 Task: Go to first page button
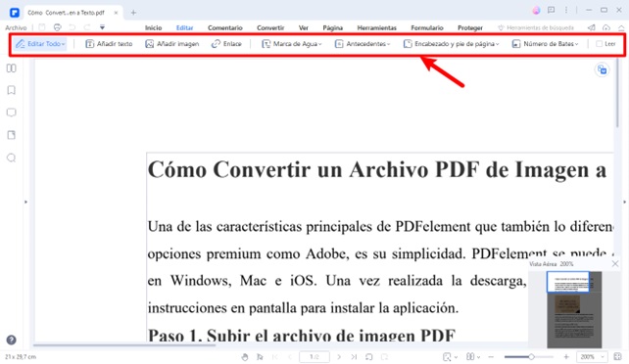(x=275, y=357)
